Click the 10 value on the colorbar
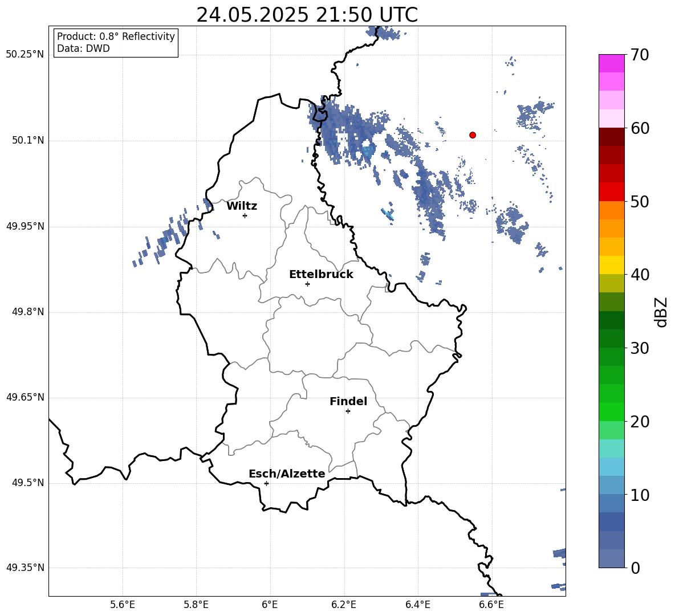 640,495
